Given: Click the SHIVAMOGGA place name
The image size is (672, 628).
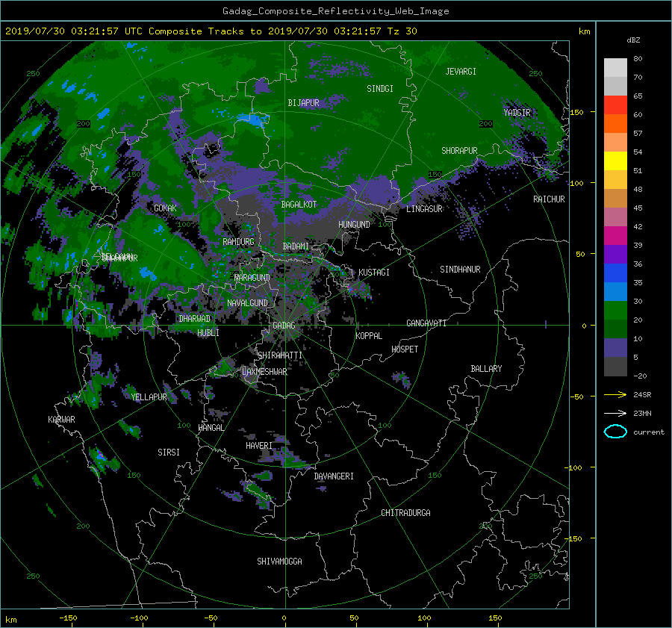Looking at the screenshot, I should click(x=279, y=561).
